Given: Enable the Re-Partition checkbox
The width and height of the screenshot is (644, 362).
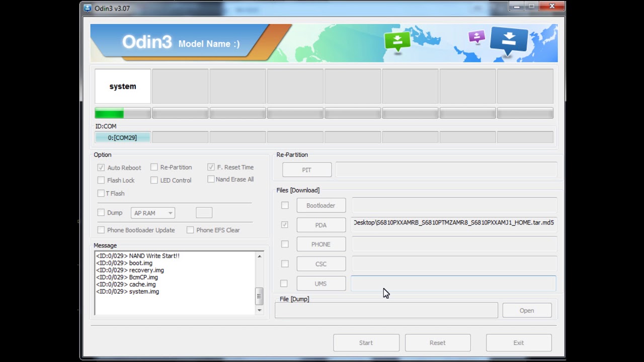Looking at the screenshot, I should (x=154, y=167).
